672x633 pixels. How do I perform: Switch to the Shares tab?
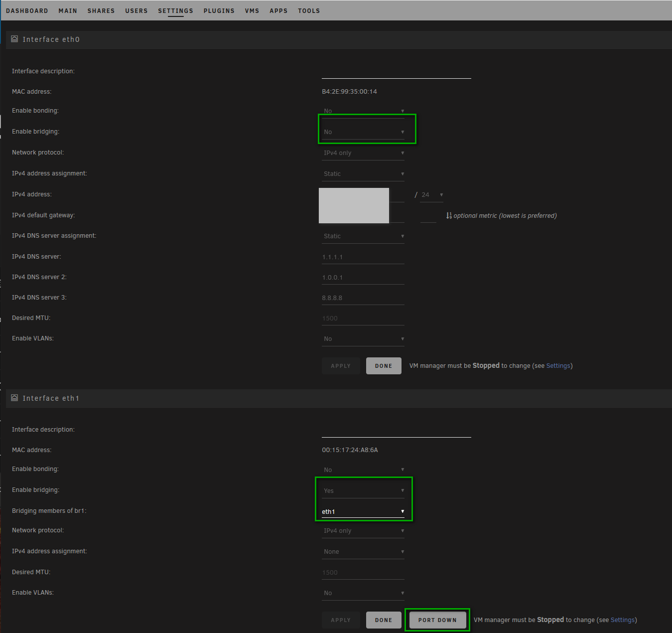coord(101,10)
